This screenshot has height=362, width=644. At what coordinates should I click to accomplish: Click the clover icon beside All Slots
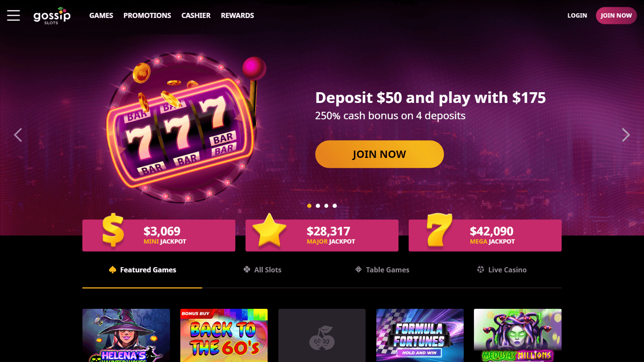pyautogui.click(x=247, y=269)
